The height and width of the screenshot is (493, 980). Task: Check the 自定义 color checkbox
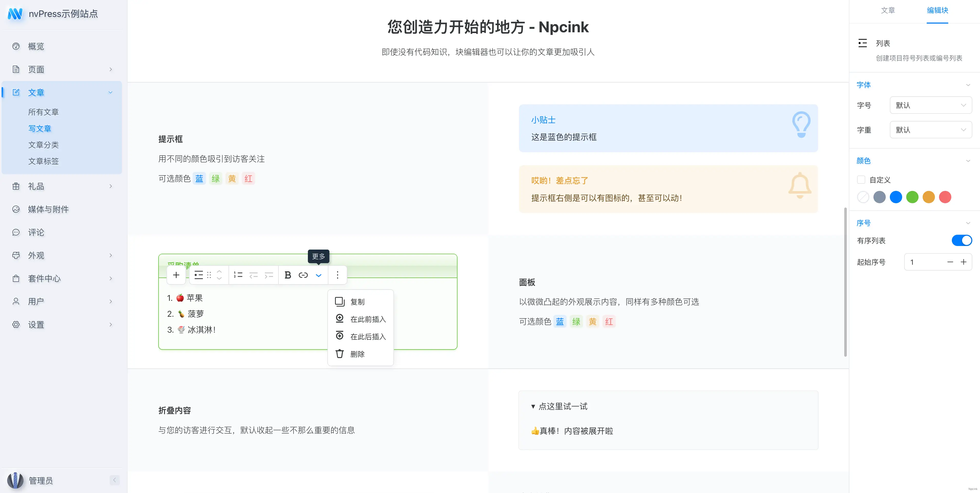(861, 179)
